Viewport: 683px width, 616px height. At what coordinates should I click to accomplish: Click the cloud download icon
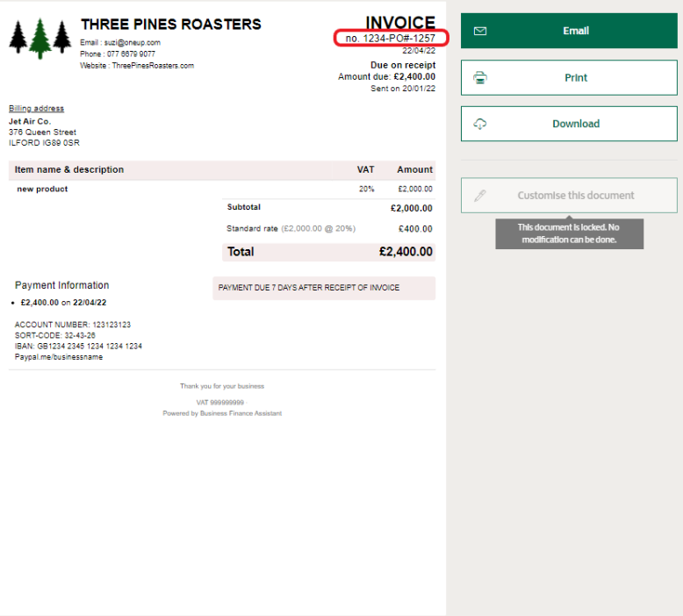point(479,124)
